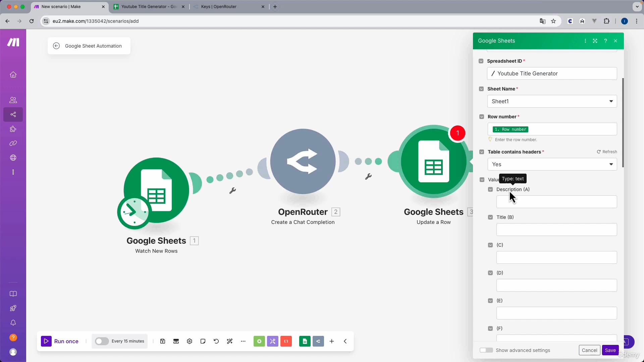
Task: Toggle the scheduling switch Every 15 minutes
Action: pos(102,341)
